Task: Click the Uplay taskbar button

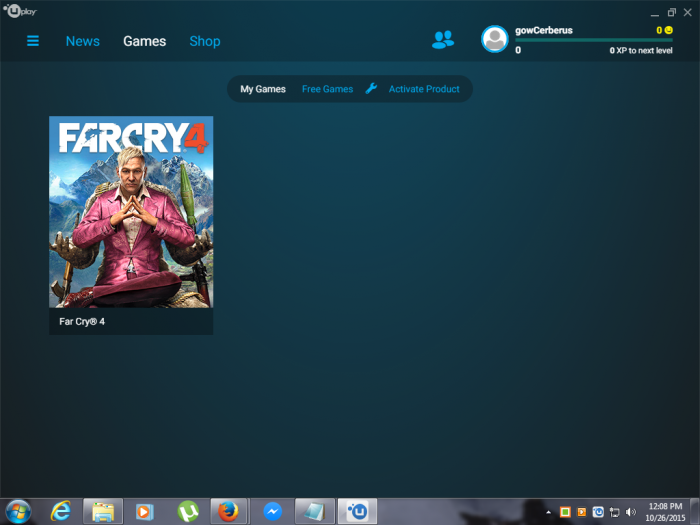Action: 357,512
